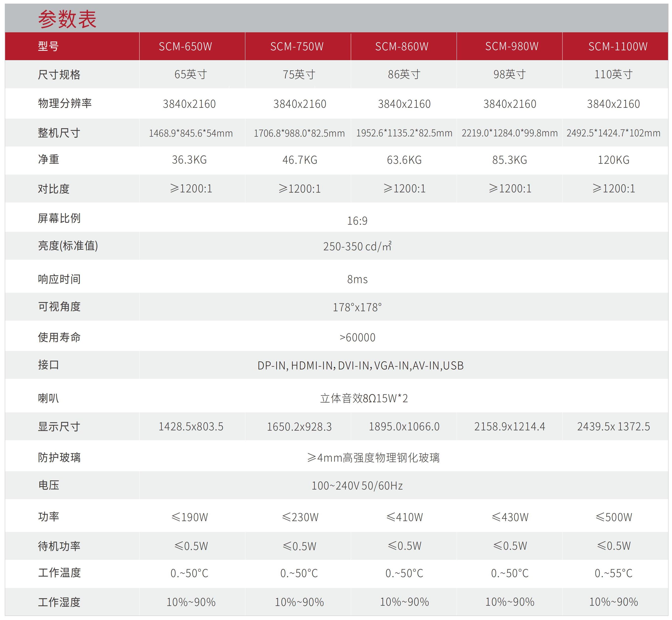The height and width of the screenshot is (620, 672).
Task: Select the SCM-1100W column header
Action: click(618, 46)
